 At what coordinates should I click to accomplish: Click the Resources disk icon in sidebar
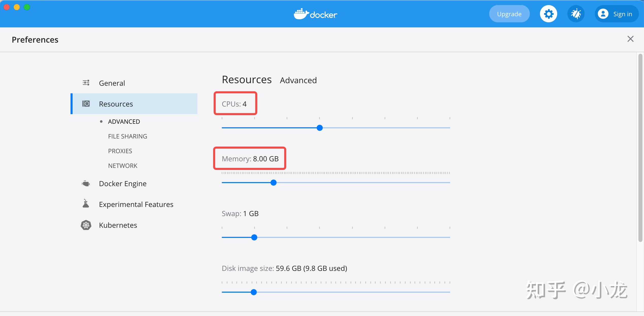(86, 104)
